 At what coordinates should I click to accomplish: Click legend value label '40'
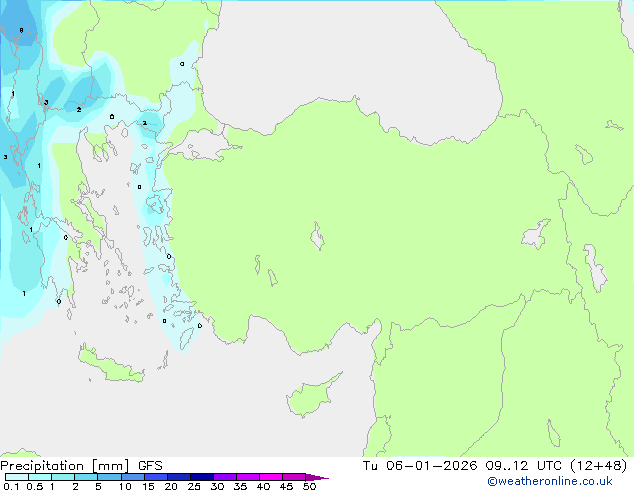263,486
